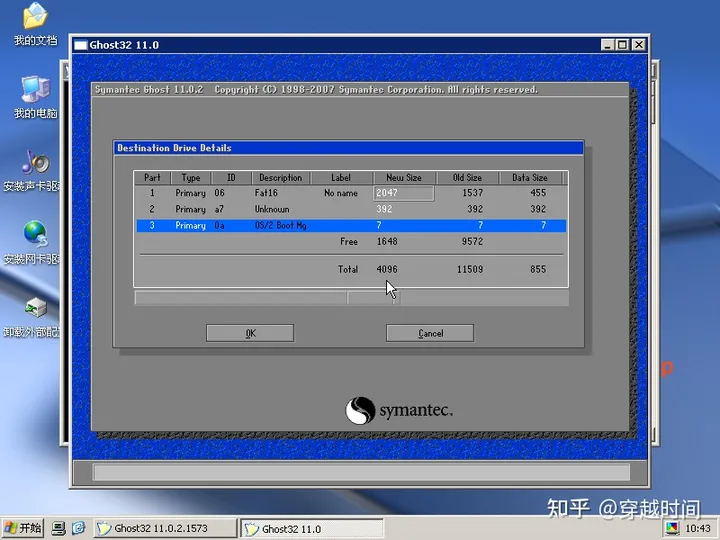This screenshot has width=720, height=540.
Task: Click the New Size column header
Action: pyautogui.click(x=404, y=178)
